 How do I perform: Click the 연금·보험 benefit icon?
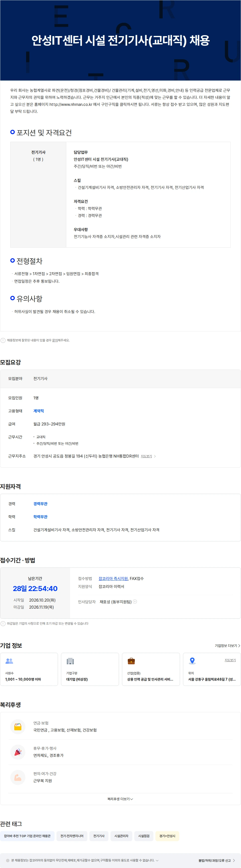click(18, 727)
